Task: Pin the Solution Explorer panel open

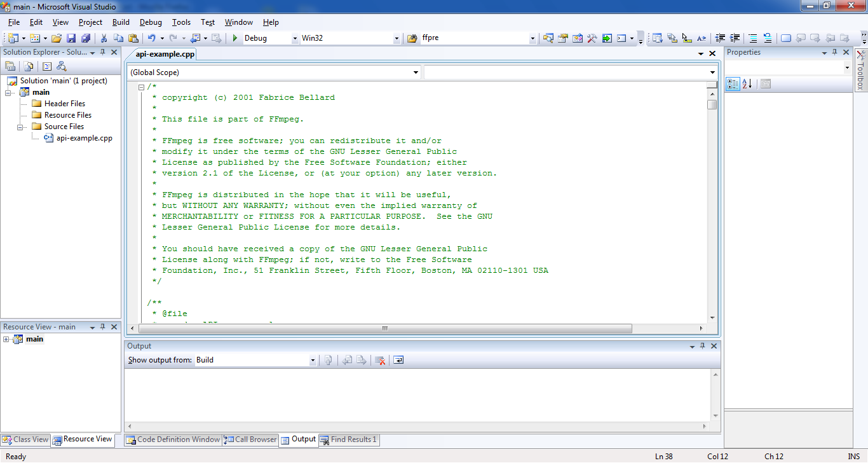Action: 104,53
